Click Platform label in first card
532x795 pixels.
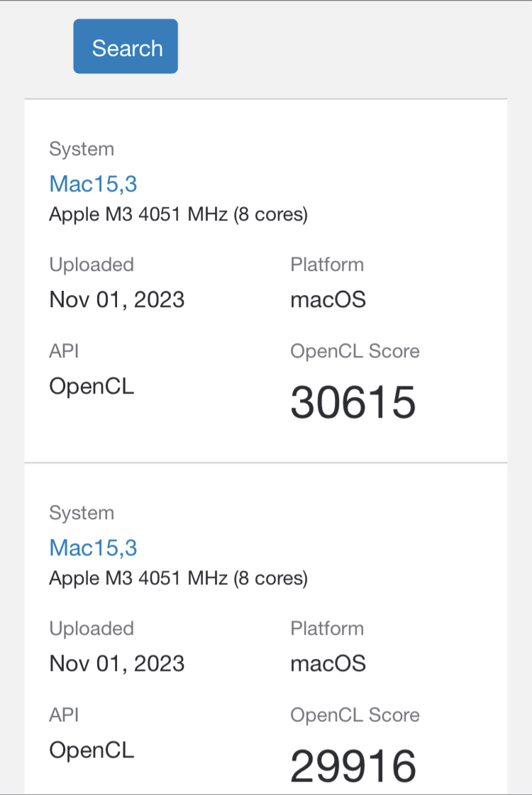[327, 265]
